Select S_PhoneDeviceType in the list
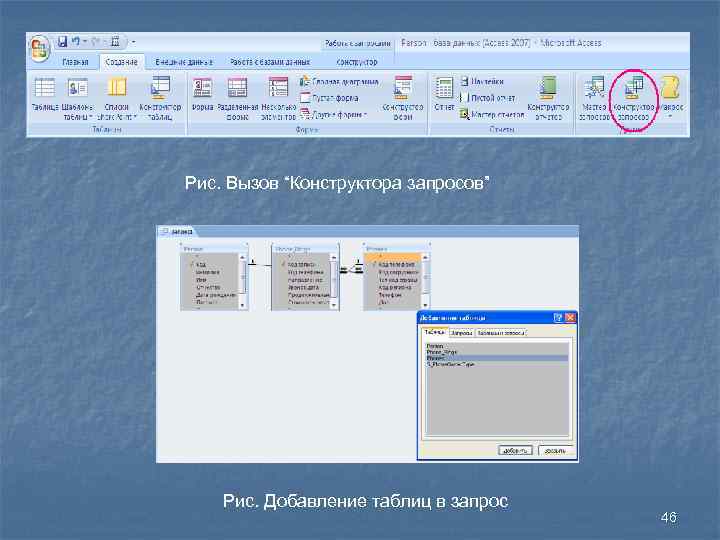The height and width of the screenshot is (540, 720). pyautogui.click(x=497, y=364)
